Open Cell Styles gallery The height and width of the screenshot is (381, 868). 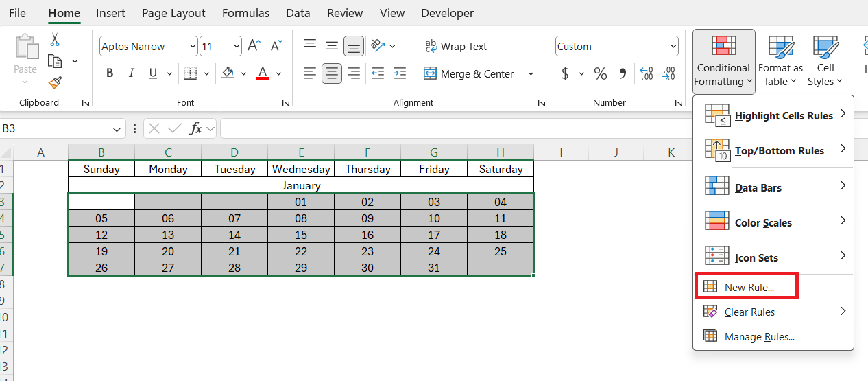[825, 61]
